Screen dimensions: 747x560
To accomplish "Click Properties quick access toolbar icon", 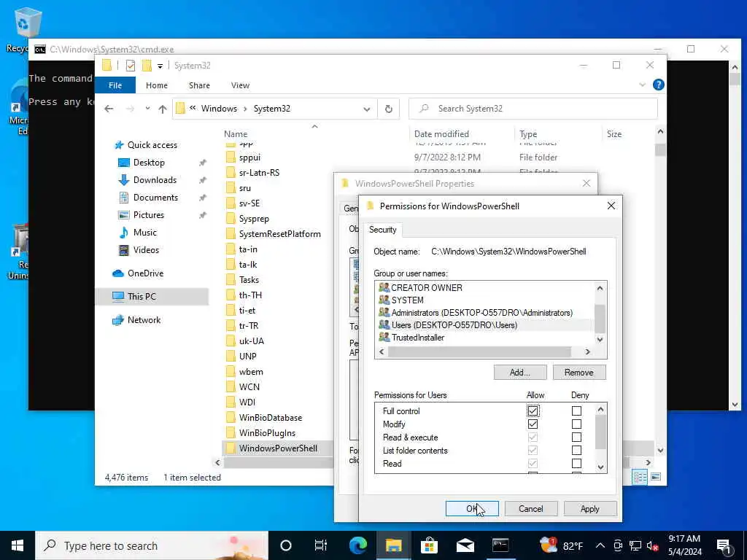I will coord(130,65).
